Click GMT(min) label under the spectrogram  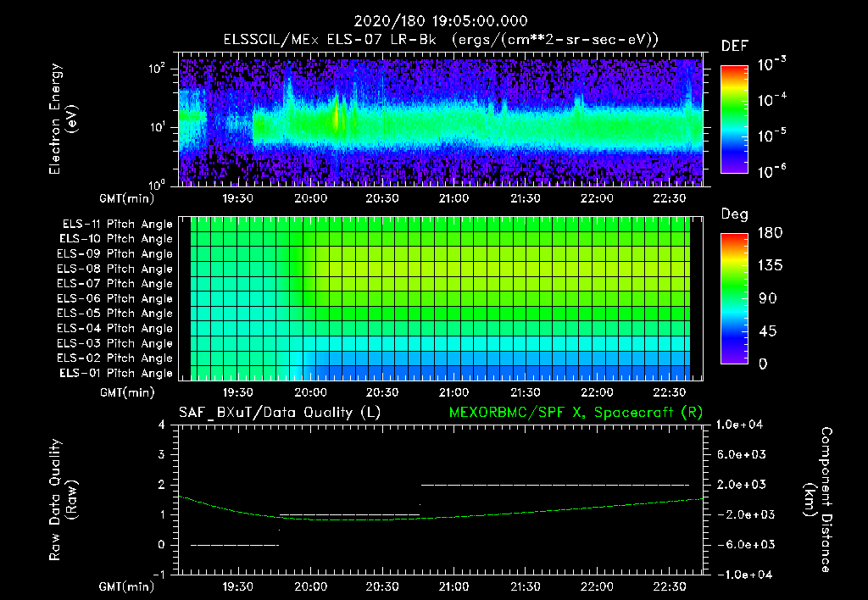pos(127,198)
